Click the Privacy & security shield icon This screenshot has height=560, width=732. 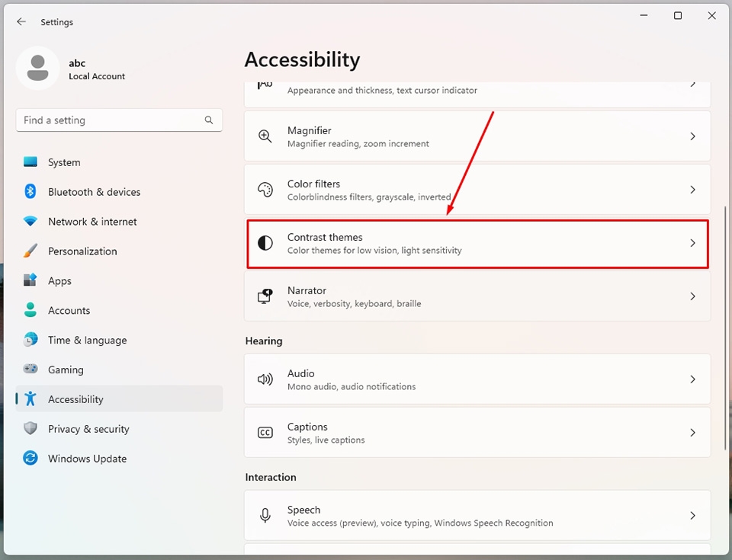pyautogui.click(x=30, y=428)
